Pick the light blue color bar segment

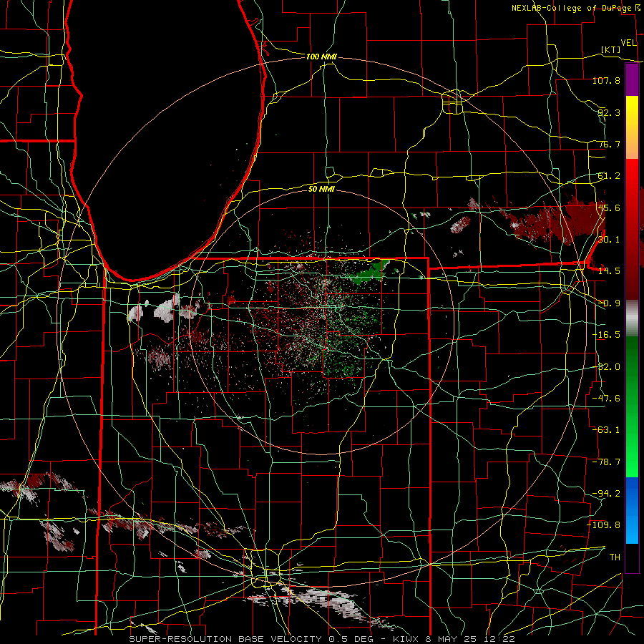pos(632,528)
